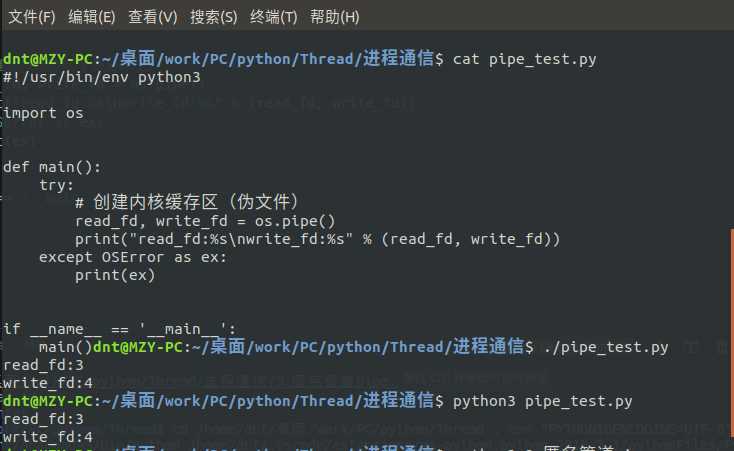The width and height of the screenshot is (734, 451).
Task: Click the 'def main():' line
Action: coord(52,167)
